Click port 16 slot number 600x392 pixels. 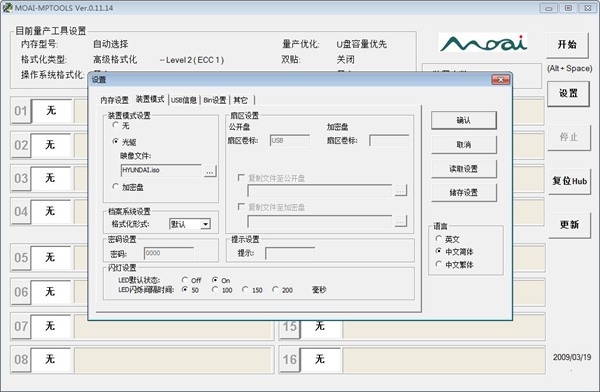pyautogui.click(x=290, y=359)
